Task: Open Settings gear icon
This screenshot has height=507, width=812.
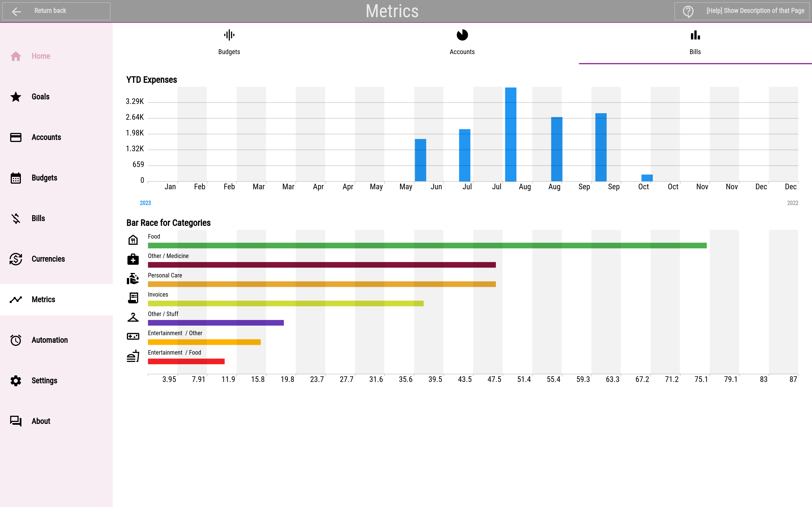Action: [x=16, y=381]
